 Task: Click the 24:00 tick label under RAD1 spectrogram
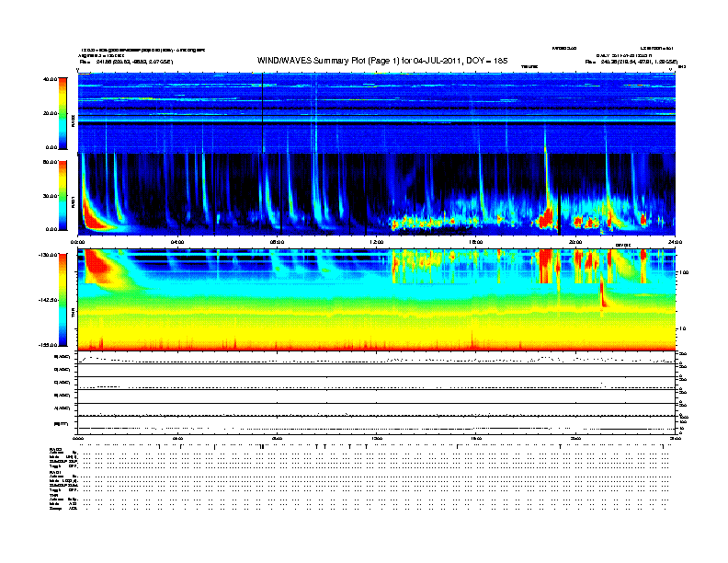point(675,242)
